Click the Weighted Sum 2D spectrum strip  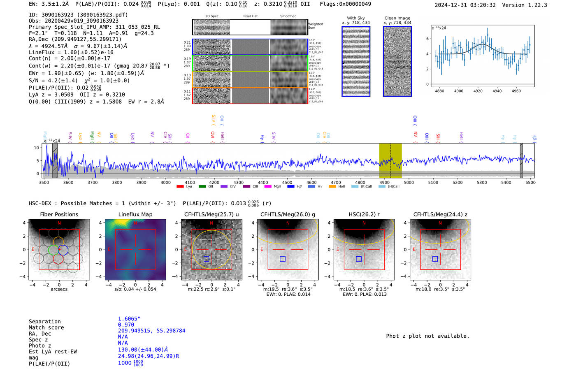point(250,27)
